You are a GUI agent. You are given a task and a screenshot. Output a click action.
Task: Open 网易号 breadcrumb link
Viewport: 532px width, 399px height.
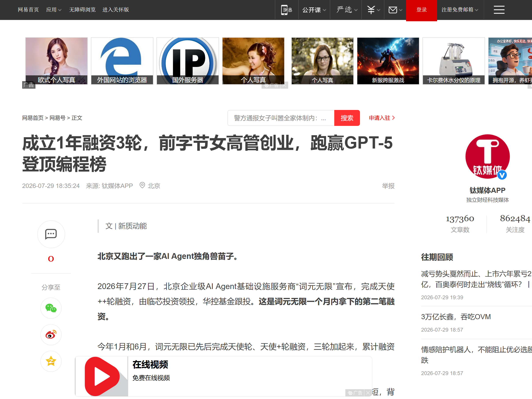pos(57,118)
